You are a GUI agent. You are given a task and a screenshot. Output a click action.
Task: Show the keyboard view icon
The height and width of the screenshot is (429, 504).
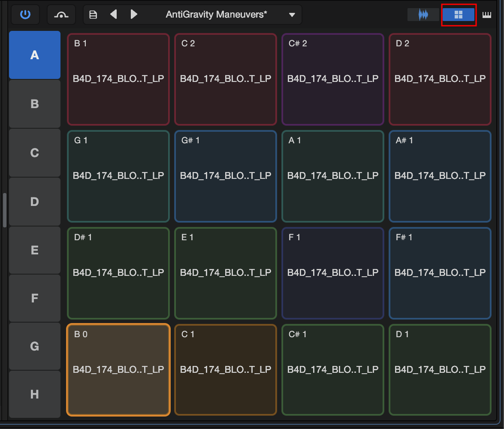pos(487,15)
